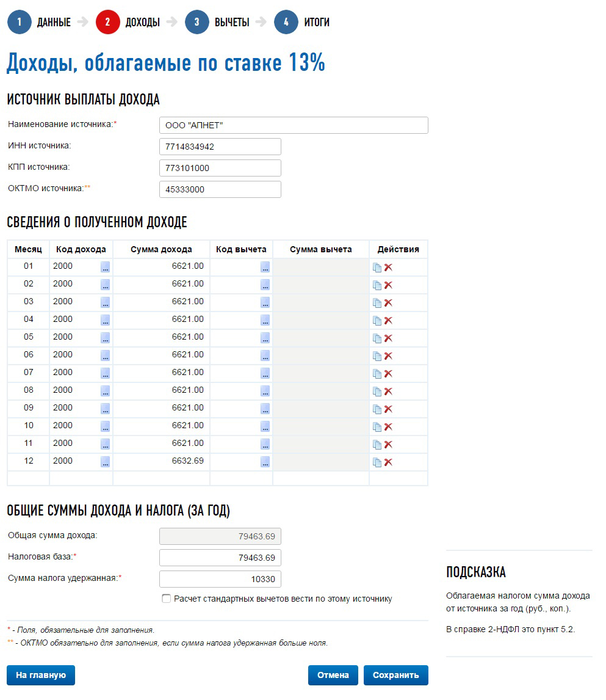
Task: Enable standard deductions calculation for this source
Action: pos(166,599)
